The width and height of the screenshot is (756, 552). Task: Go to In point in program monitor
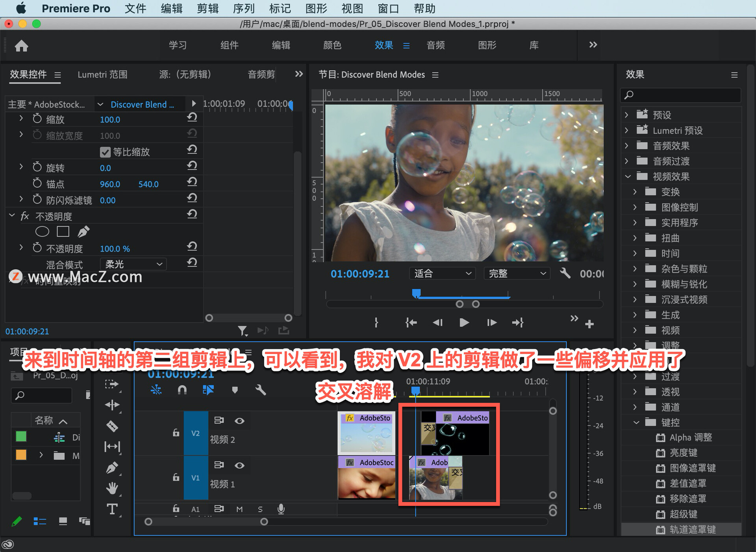pyautogui.click(x=411, y=323)
